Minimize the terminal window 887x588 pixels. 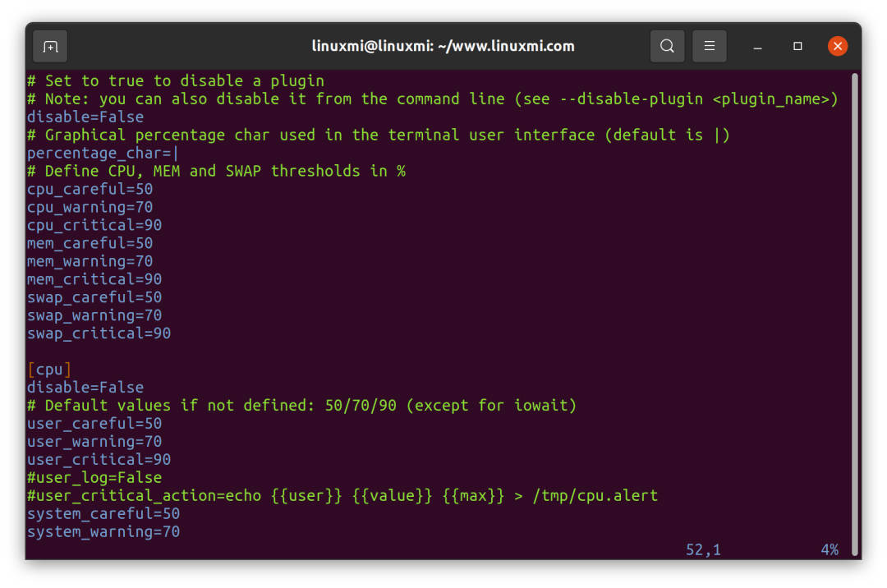[757, 46]
